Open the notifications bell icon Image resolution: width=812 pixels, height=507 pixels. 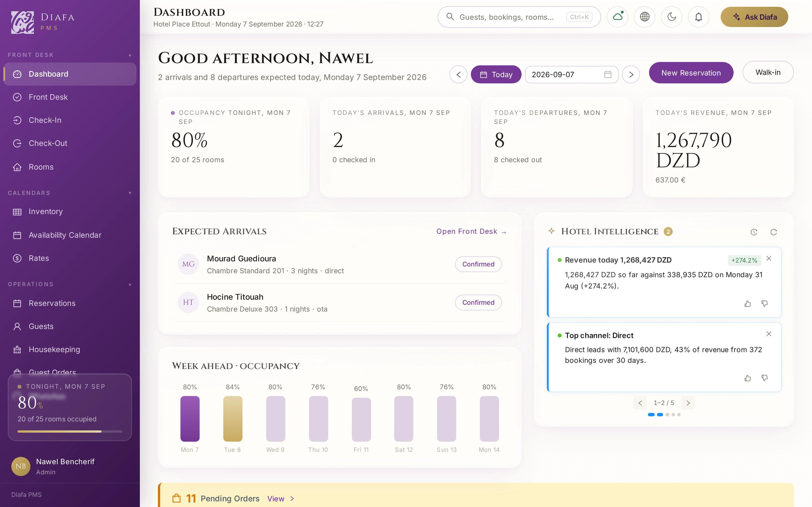[698, 17]
